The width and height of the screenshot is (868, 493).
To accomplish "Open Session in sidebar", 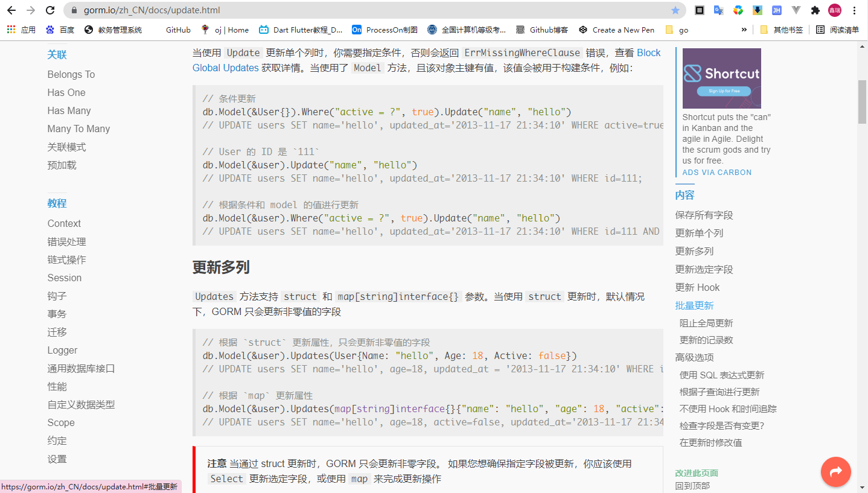I will pos(65,278).
